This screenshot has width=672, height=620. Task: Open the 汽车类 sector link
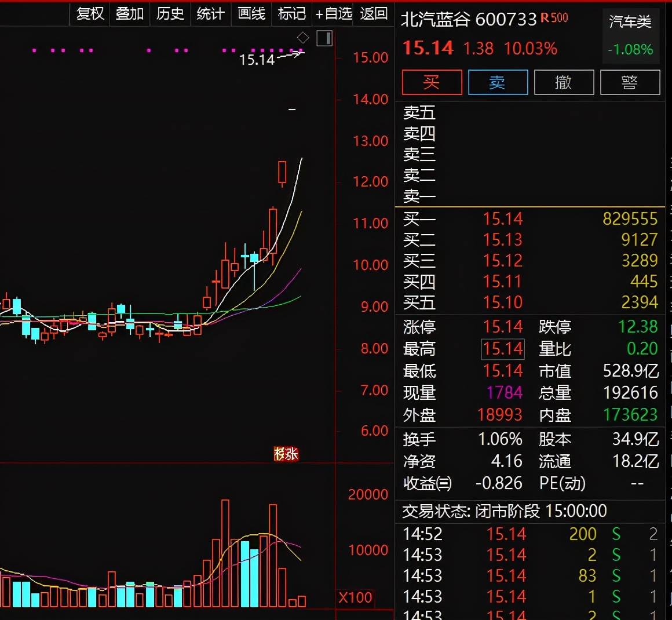click(630, 22)
